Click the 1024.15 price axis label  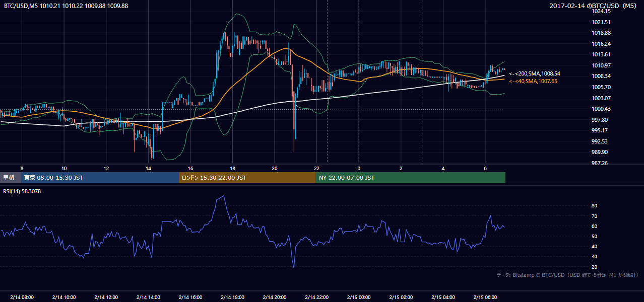[602, 11]
